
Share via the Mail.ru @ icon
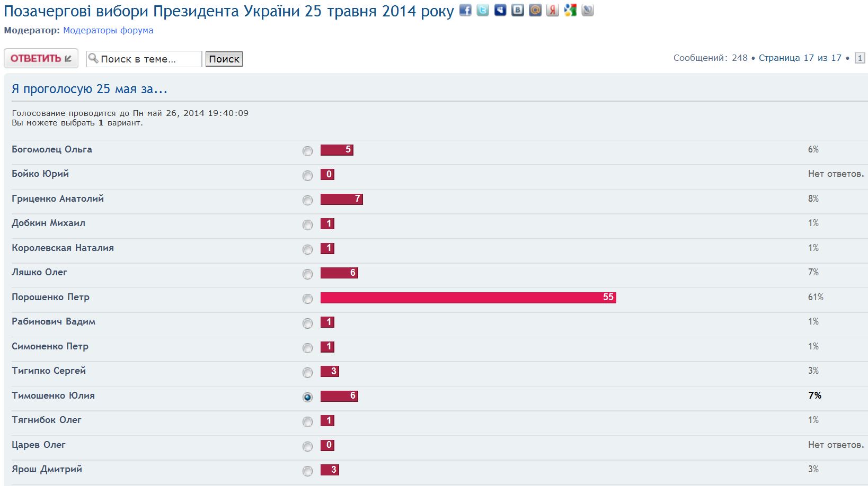point(535,10)
